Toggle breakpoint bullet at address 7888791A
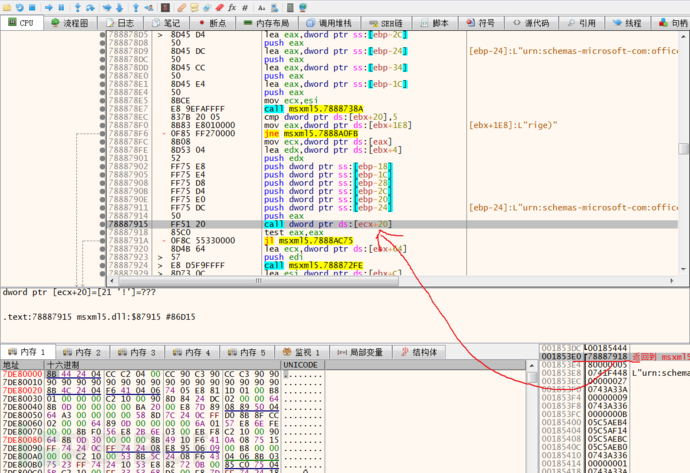 (x=101, y=241)
